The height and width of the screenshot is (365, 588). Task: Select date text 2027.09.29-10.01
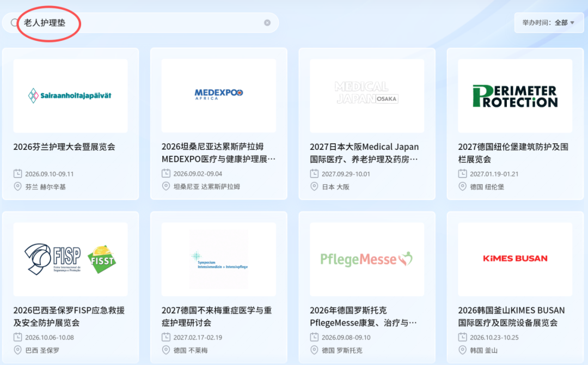click(x=346, y=174)
